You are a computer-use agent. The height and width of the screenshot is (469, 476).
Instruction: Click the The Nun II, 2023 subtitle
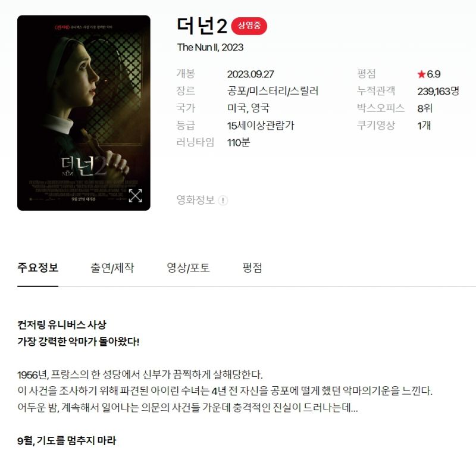tap(211, 48)
